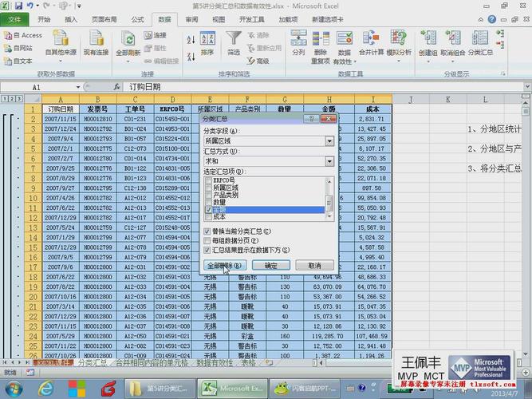
Task: Click the help button in 分类汇总 dialog
Action: 311,119
